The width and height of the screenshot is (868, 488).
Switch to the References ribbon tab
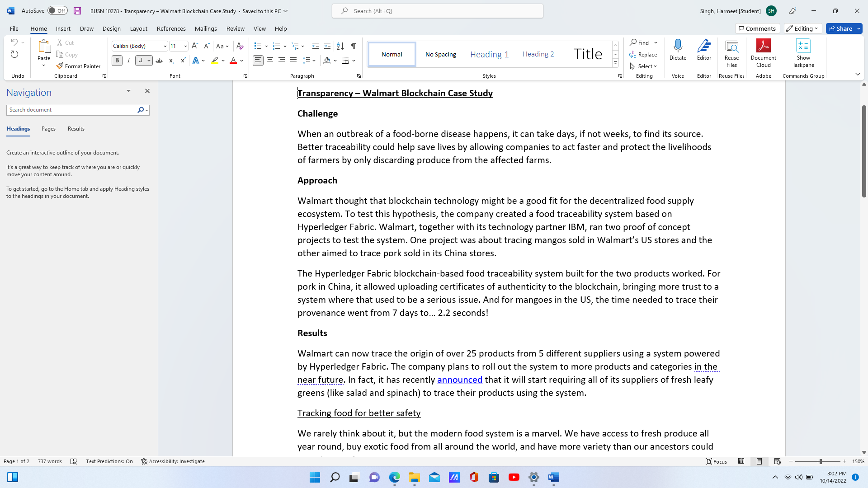(x=171, y=28)
